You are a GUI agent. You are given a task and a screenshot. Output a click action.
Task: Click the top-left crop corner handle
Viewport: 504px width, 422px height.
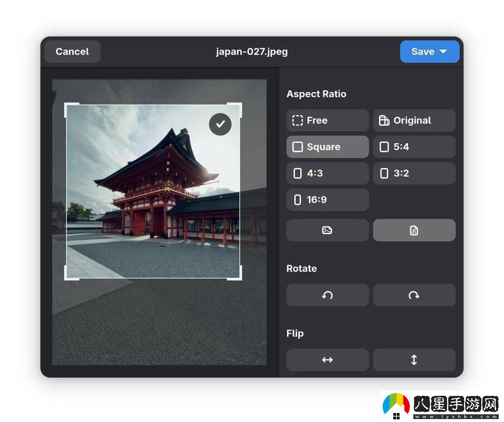67,105
